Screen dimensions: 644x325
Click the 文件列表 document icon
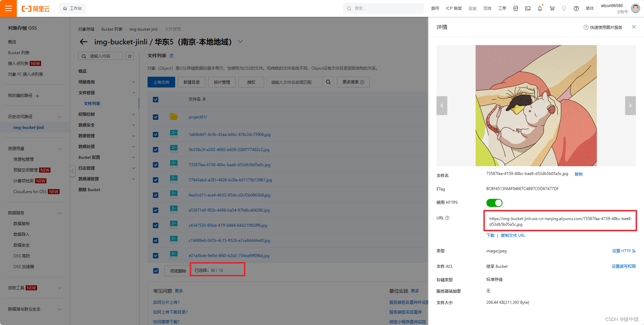pos(171,56)
